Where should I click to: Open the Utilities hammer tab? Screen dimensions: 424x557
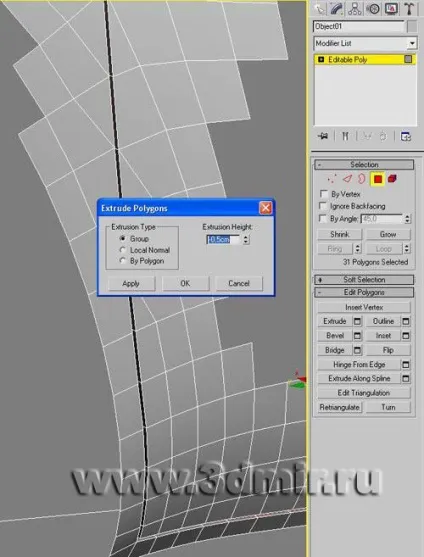(x=409, y=9)
